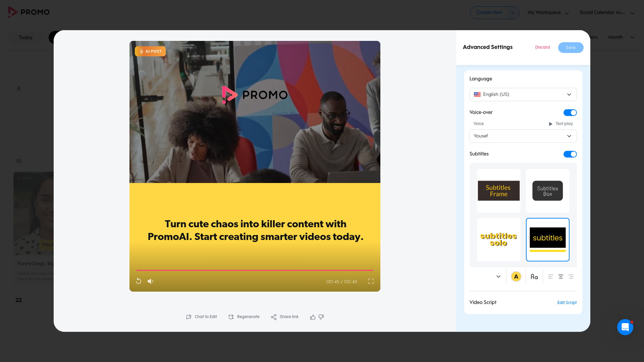Toggle the Subtitles switch
Viewport: 644px width, 362px height.
(570, 154)
